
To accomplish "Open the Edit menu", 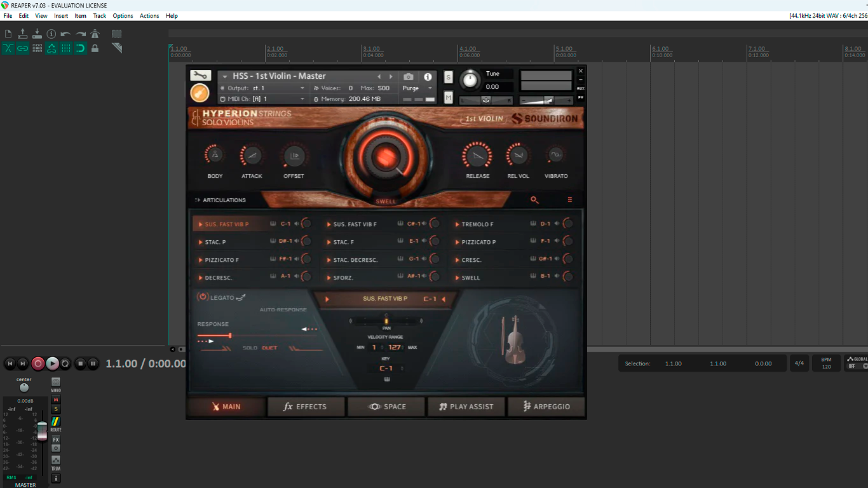I will point(24,16).
